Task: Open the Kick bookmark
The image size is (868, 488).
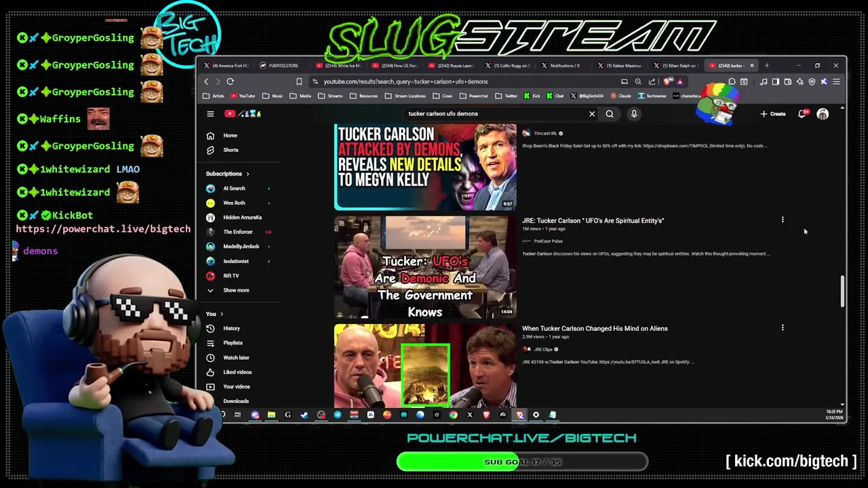Action: coord(532,96)
